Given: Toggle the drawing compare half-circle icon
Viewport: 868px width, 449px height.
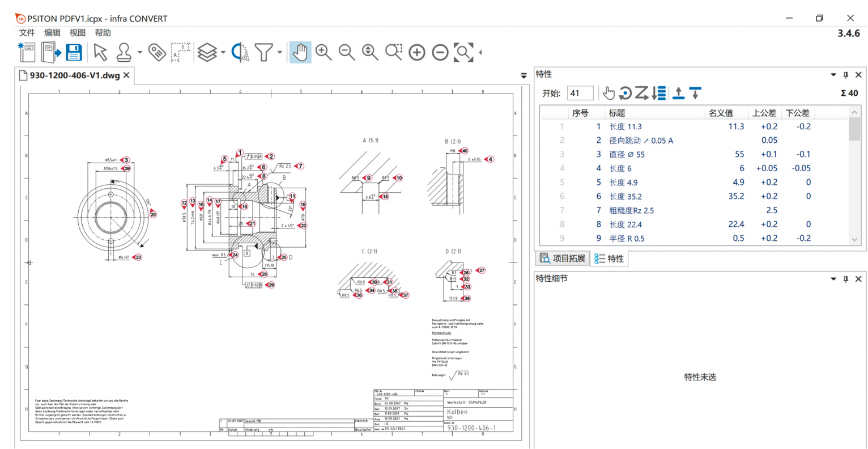Looking at the screenshot, I should coord(240,52).
